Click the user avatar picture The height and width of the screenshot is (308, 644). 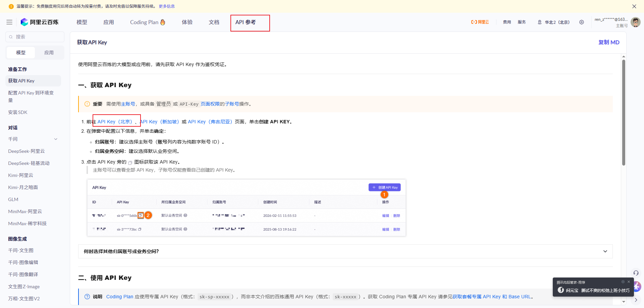point(635,22)
